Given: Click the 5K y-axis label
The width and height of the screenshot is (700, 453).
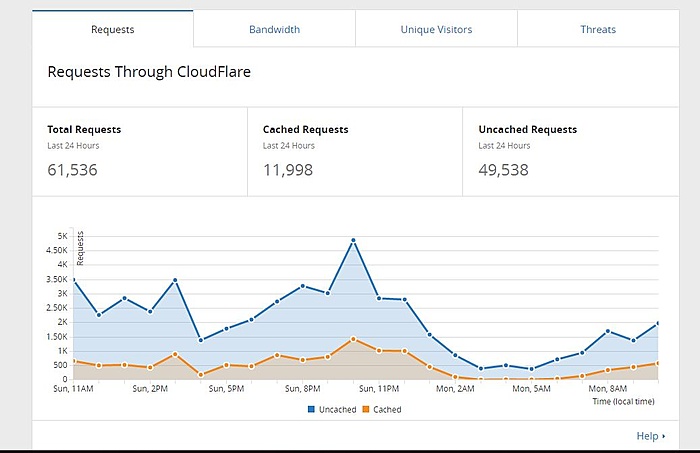Looking at the screenshot, I should [62, 236].
